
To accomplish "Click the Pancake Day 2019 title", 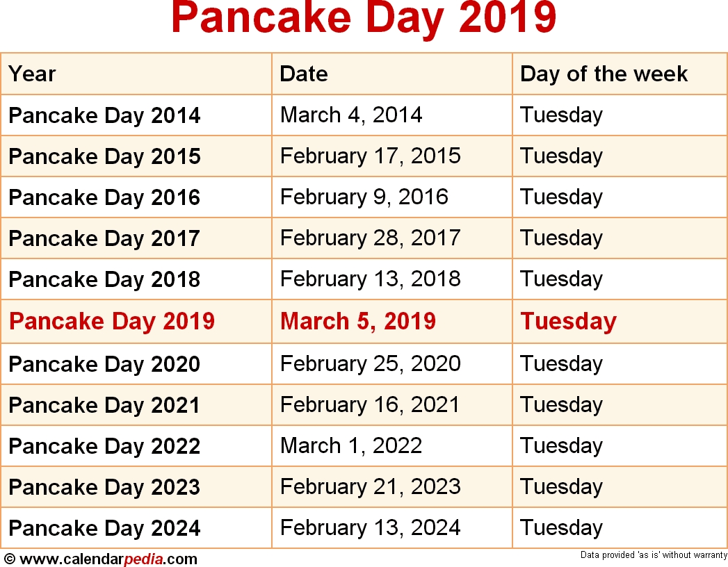I will 364,19.
